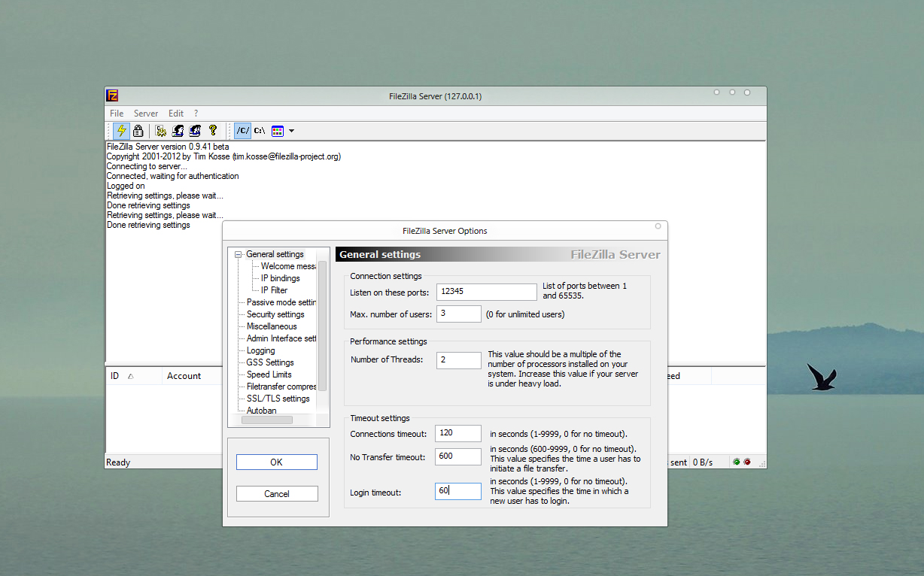924x576 pixels.
Task: Focus the Connections timeout field
Action: pos(458,433)
